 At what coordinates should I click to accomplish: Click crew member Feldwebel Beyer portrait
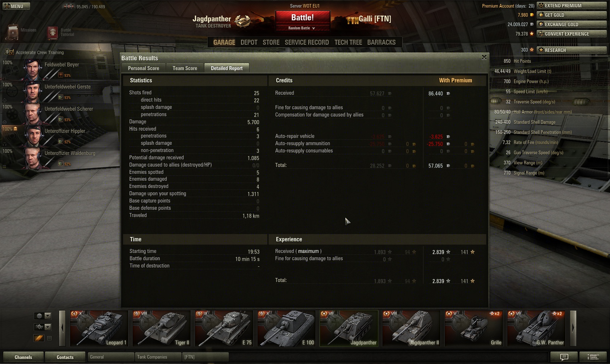tap(33, 70)
